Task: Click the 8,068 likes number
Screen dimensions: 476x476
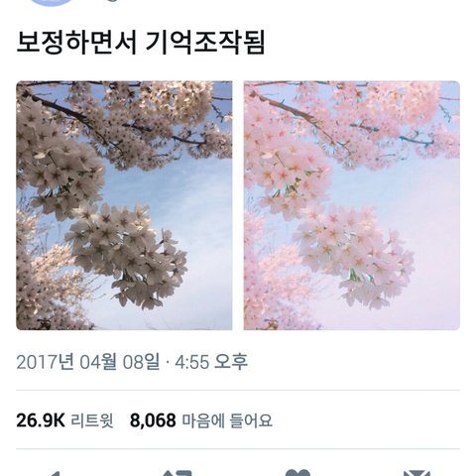Action: point(153,420)
